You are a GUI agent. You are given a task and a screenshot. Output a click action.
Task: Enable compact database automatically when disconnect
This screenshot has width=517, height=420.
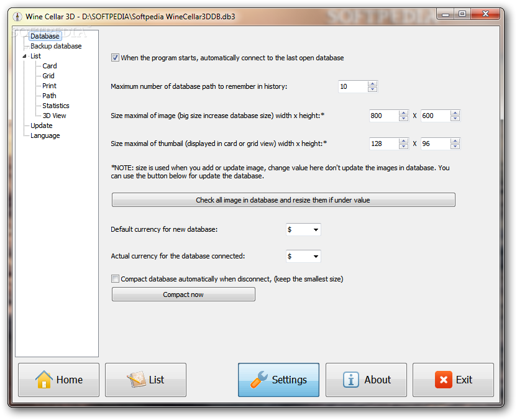(115, 279)
